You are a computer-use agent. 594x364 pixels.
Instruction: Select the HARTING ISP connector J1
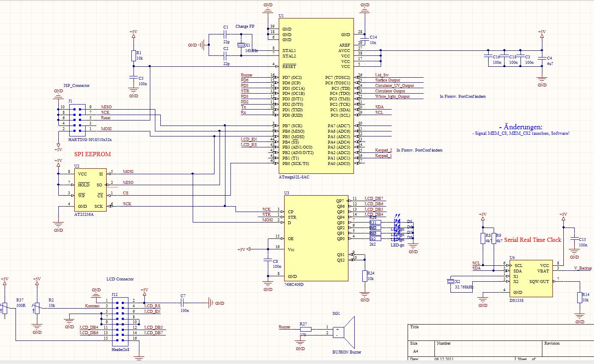click(x=77, y=120)
